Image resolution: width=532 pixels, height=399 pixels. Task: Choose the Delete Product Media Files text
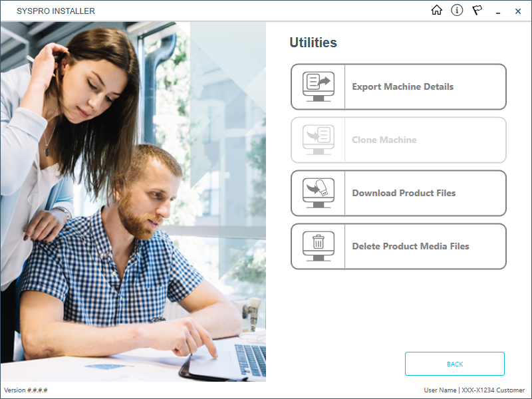[410, 246]
